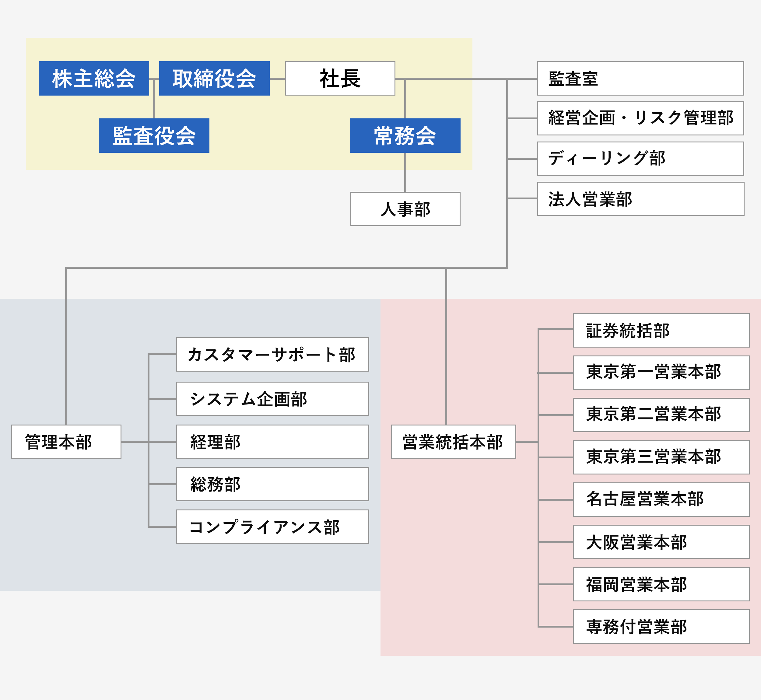
Task: Click the 監査室 box
Action: point(640,79)
